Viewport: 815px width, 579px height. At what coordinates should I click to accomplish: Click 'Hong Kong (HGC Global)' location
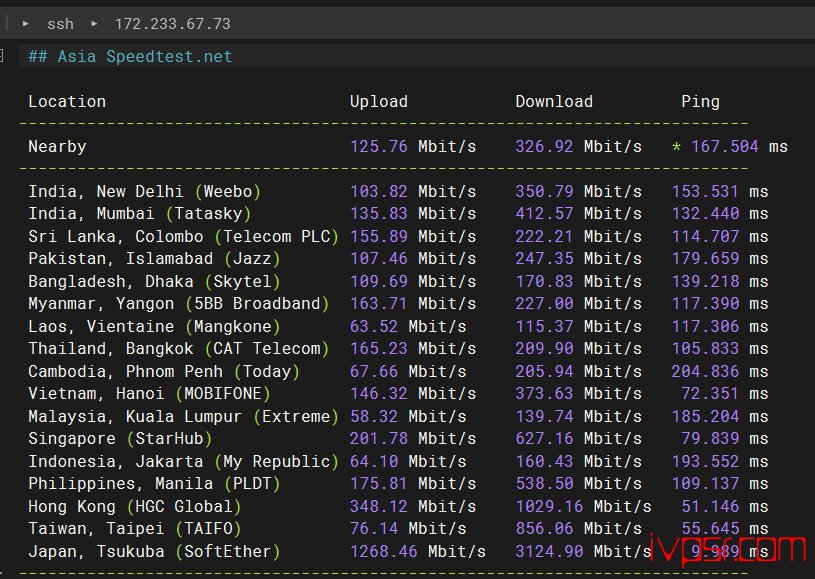(135, 507)
